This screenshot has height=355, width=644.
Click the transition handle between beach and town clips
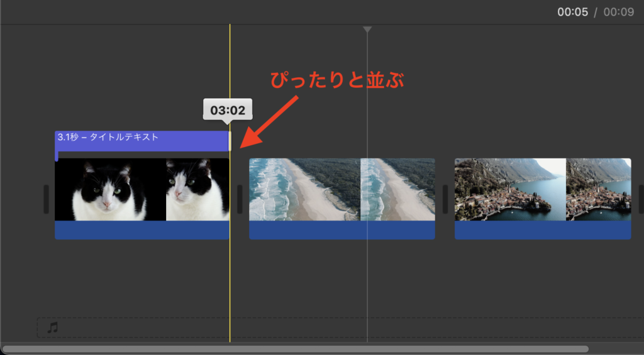pyautogui.click(x=445, y=199)
